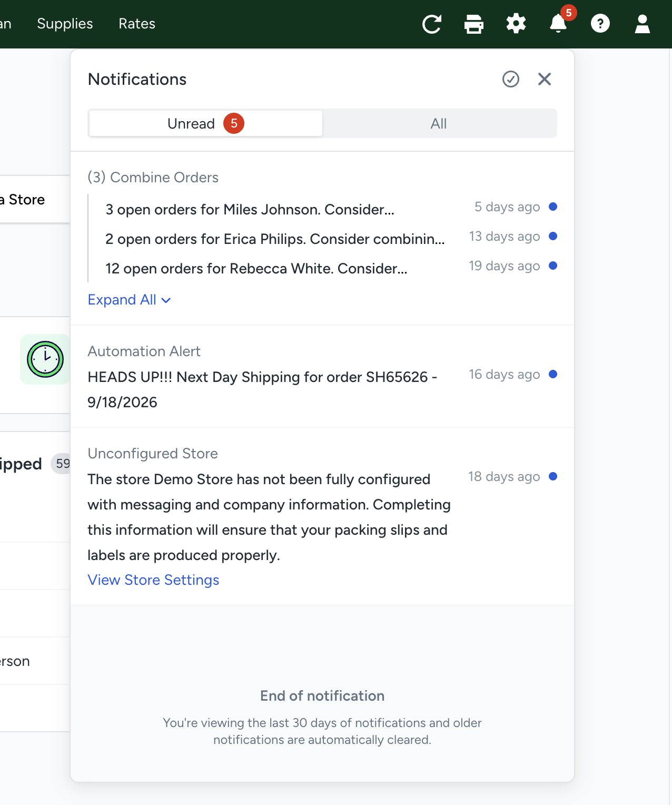Expand All combine orders notifications
672x805 pixels.
point(129,300)
